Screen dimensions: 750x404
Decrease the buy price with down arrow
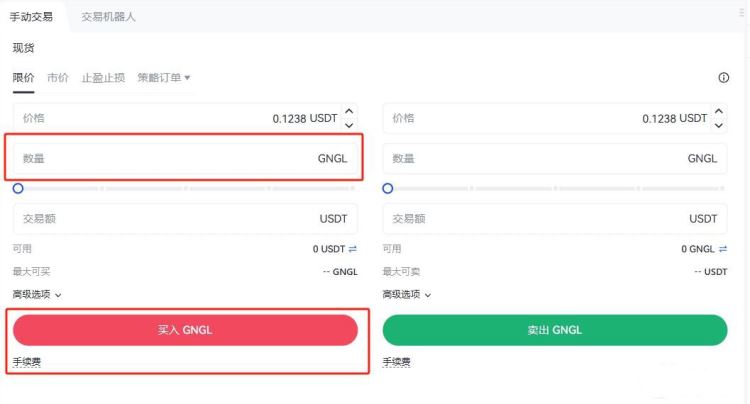point(349,125)
